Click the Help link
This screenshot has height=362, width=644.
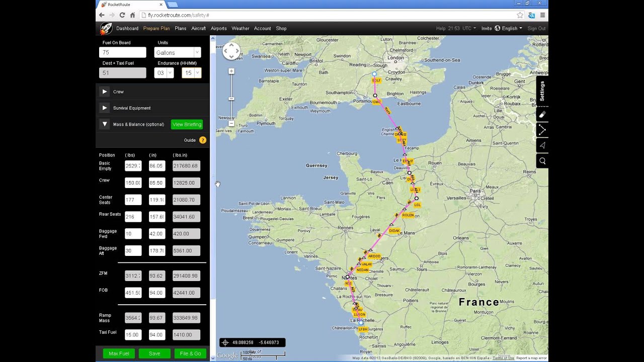pos(441,28)
